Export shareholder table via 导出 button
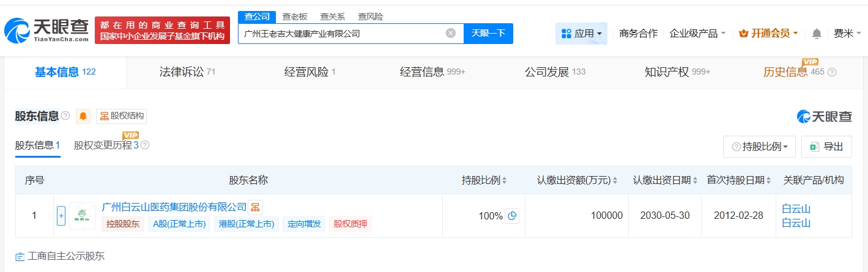This screenshot has width=868, height=272. pyautogui.click(x=826, y=147)
